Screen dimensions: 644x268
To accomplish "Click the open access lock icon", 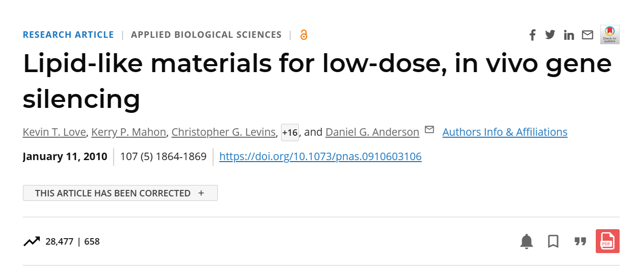I will (x=304, y=35).
